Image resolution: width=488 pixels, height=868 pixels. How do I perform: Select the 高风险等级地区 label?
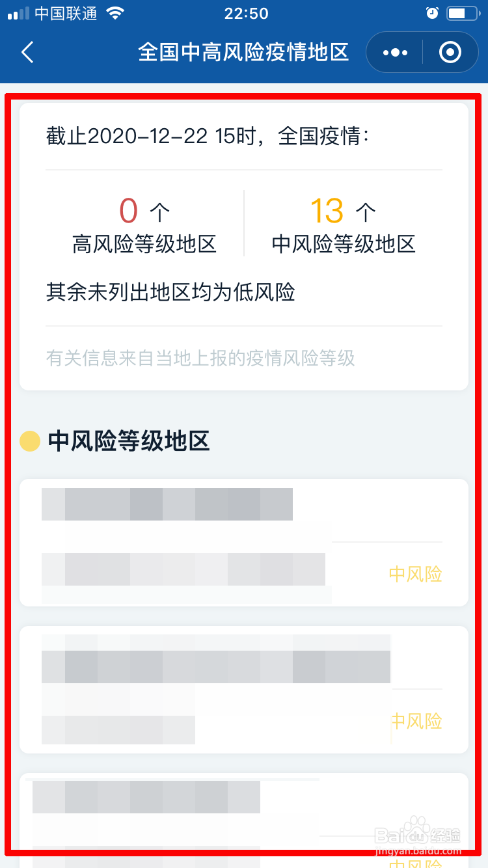click(x=144, y=245)
